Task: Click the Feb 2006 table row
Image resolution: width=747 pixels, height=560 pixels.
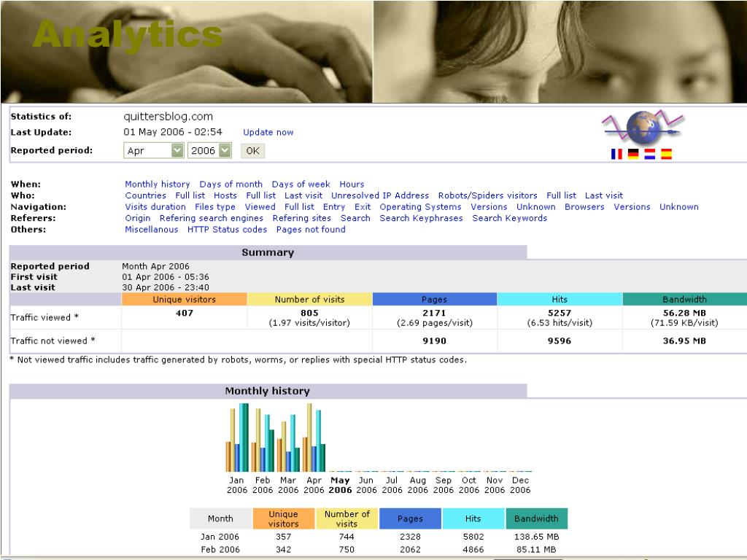Action: pos(379,550)
